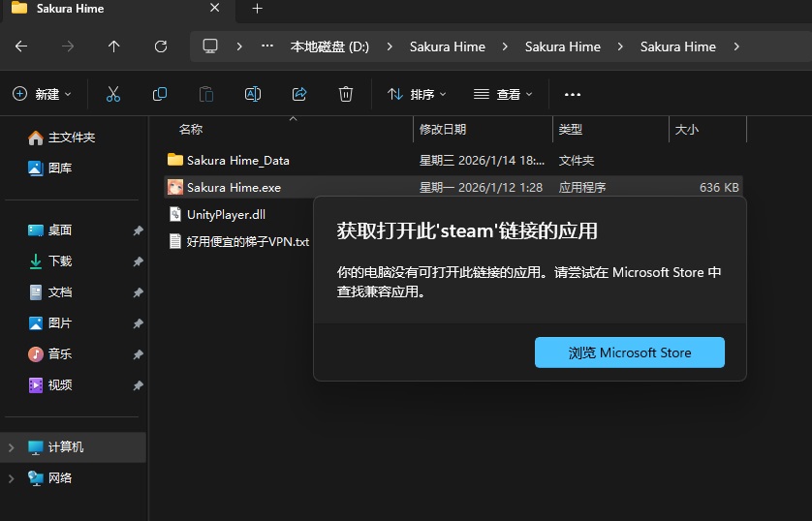Unpin 桌面 using its pin icon
This screenshot has height=521, width=812.
point(138,230)
